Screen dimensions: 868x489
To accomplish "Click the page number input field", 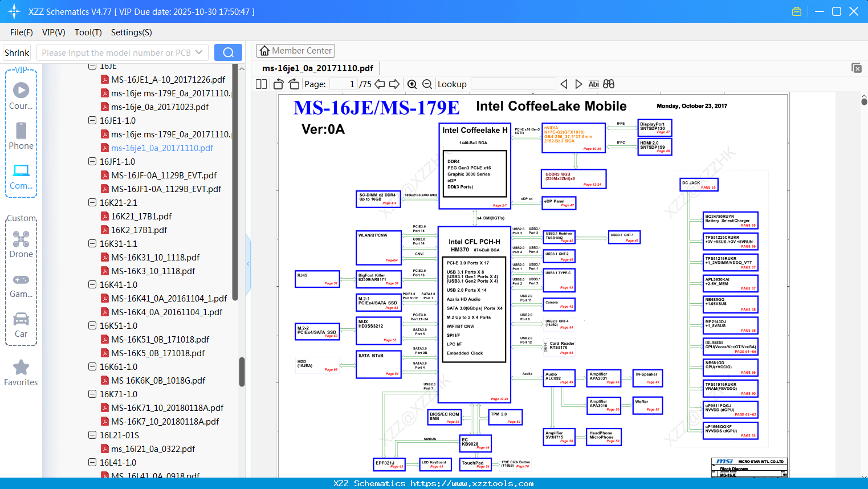I will [344, 84].
